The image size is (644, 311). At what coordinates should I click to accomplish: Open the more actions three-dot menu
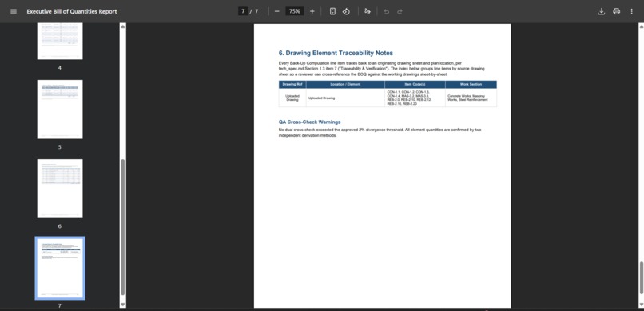point(632,11)
